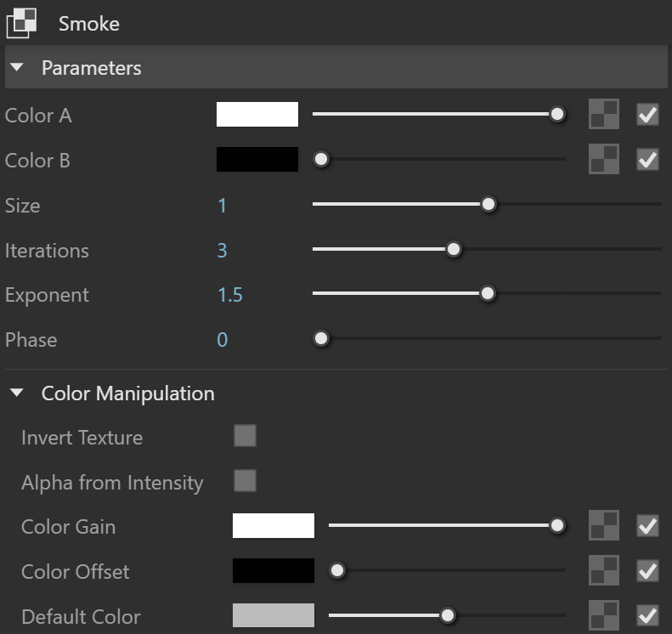This screenshot has width=672, height=634.
Task: Uncheck the Color Gain texture checkbox
Action: point(647,525)
